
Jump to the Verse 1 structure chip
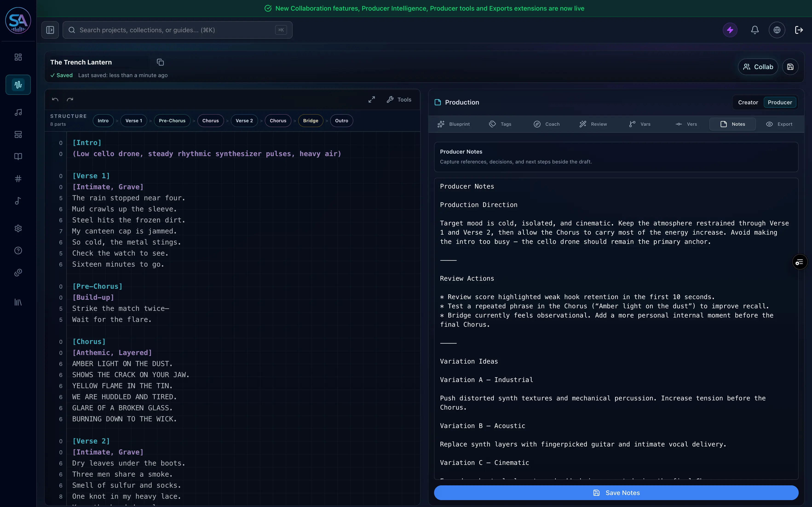tap(134, 121)
